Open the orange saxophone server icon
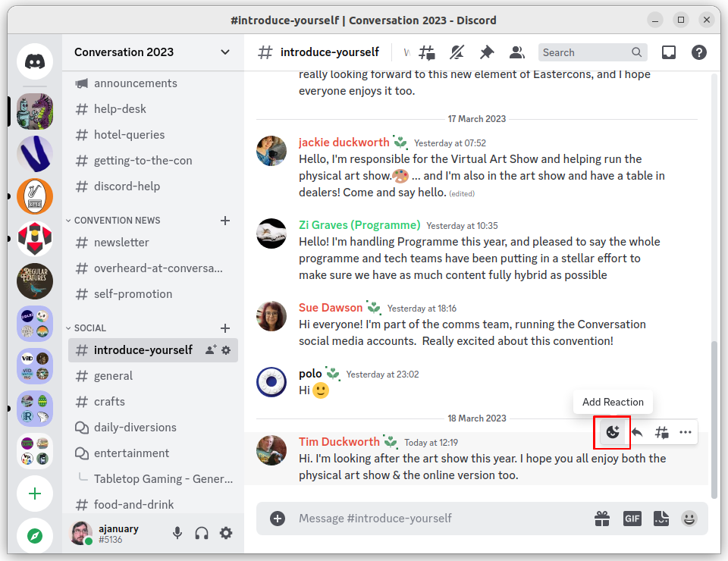 (x=35, y=196)
